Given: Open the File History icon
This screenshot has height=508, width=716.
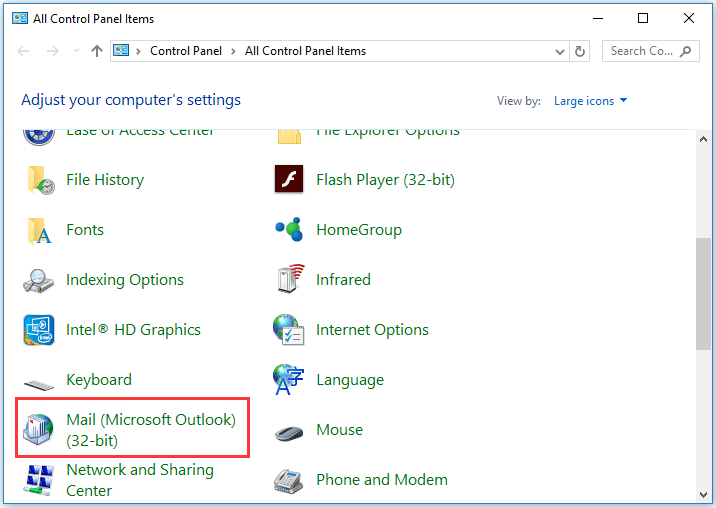Looking at the screenshot, I should [x=39, y=180].
